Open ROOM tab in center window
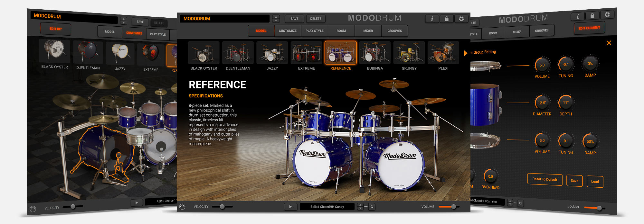 341,31
